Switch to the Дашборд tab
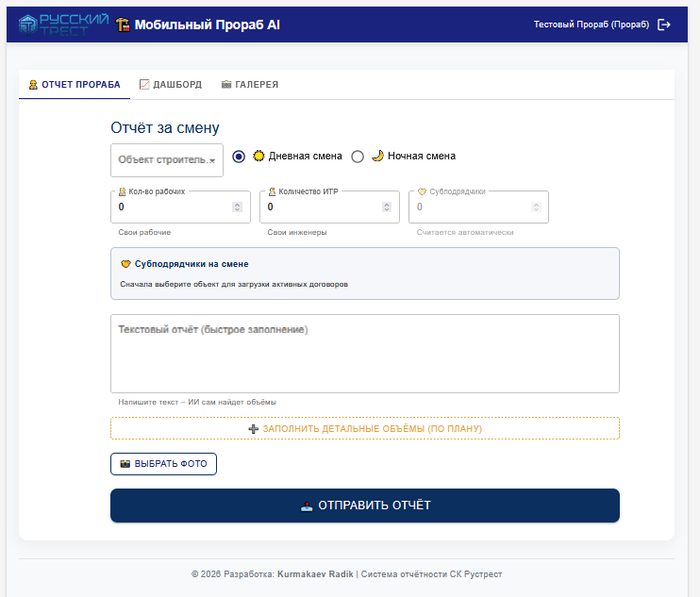Screen dimensions: 700x597 click(x=171, y=84)
